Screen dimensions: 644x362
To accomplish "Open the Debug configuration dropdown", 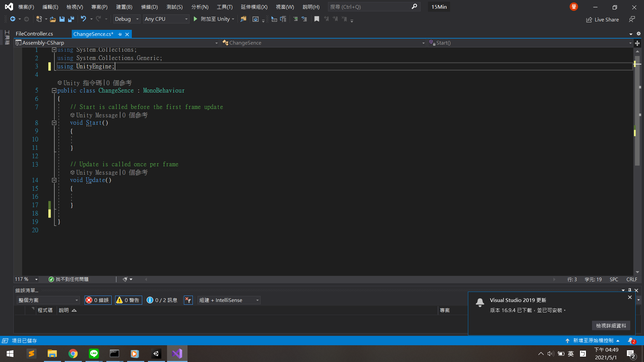I will point(127,19).
